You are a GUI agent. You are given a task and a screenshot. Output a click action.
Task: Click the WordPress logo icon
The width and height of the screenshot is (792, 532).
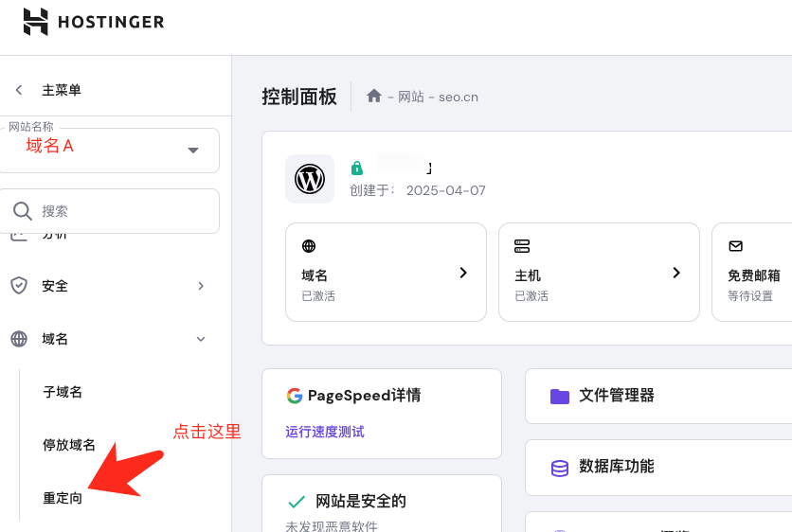pyautogui.click(x=310, y=179)
